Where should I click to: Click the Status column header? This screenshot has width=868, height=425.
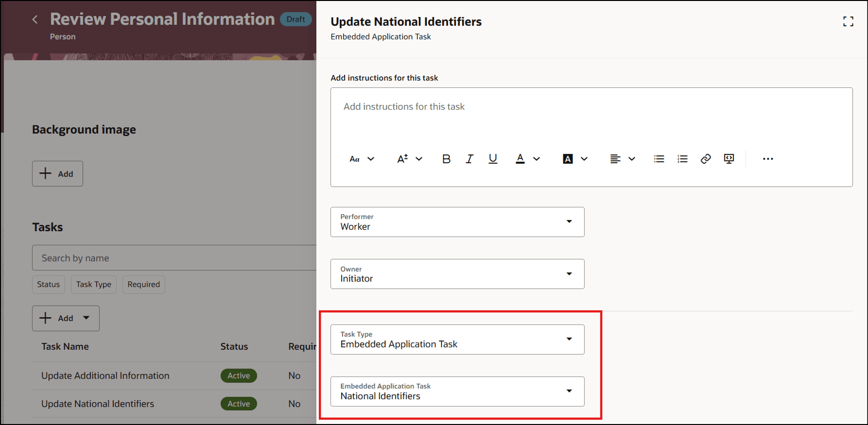pos(234,346)
